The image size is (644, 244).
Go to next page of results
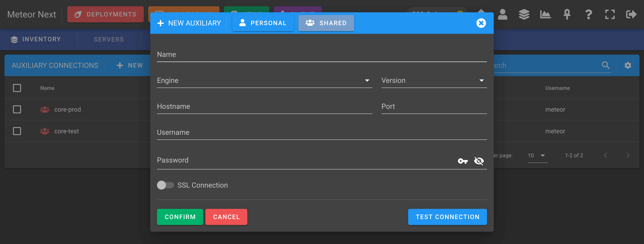tap(628, 155)
